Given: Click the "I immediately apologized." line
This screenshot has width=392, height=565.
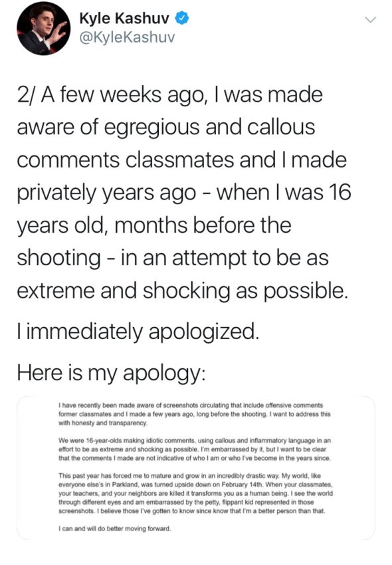Looking at the screenshot, I should coord(138,332).
